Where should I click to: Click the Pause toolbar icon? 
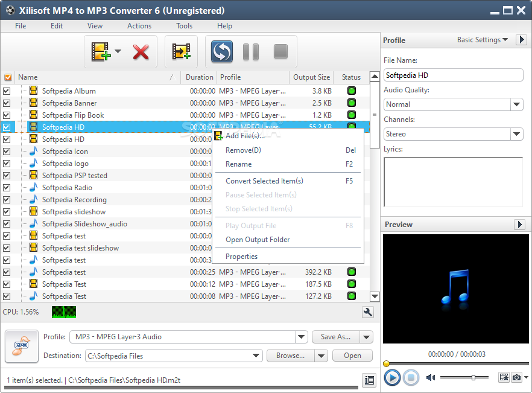[251, 52]
